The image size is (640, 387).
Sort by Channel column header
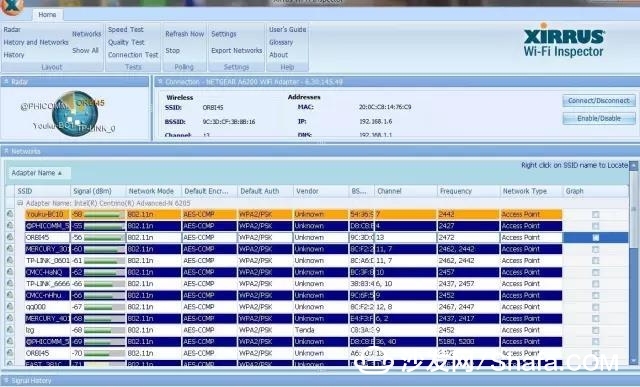[x=405, y=191]
